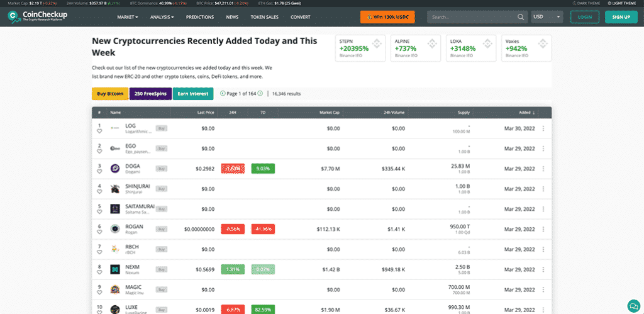Image resolution: width=644 pixels, height=314 pixels.
Task: Open the TOKEN SALES page
Action: coord(265,17)
